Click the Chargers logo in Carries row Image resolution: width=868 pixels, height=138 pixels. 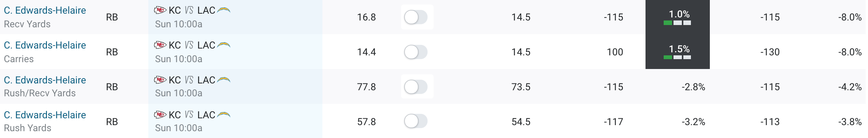pos(224,45)
